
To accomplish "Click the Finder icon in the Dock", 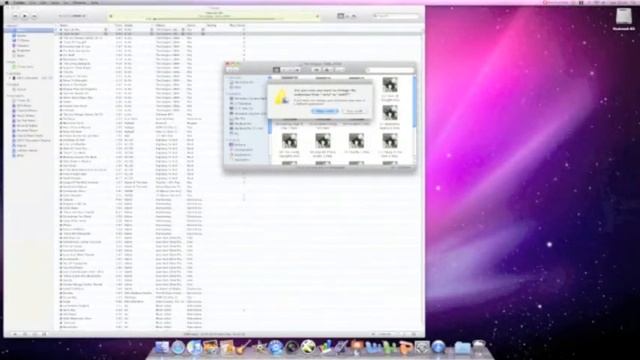I will [x=162, y=347].
